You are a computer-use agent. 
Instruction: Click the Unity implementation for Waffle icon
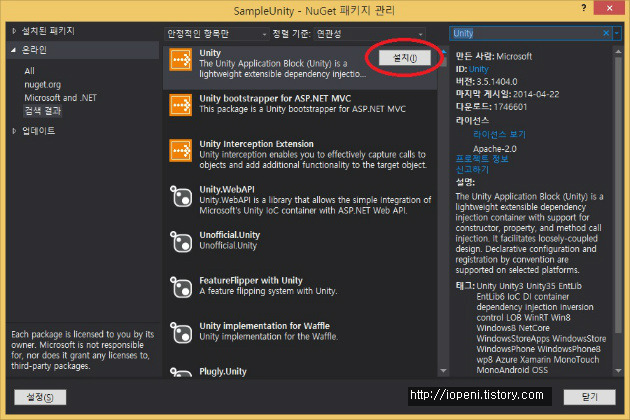(x=180, y=332)
